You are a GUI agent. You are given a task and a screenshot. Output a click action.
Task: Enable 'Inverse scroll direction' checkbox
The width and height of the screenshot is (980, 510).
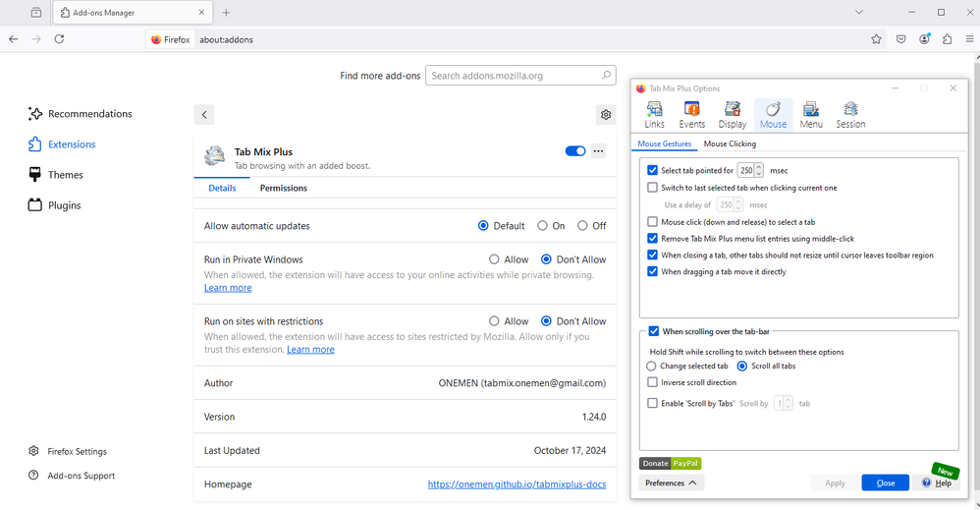[653, 382]
